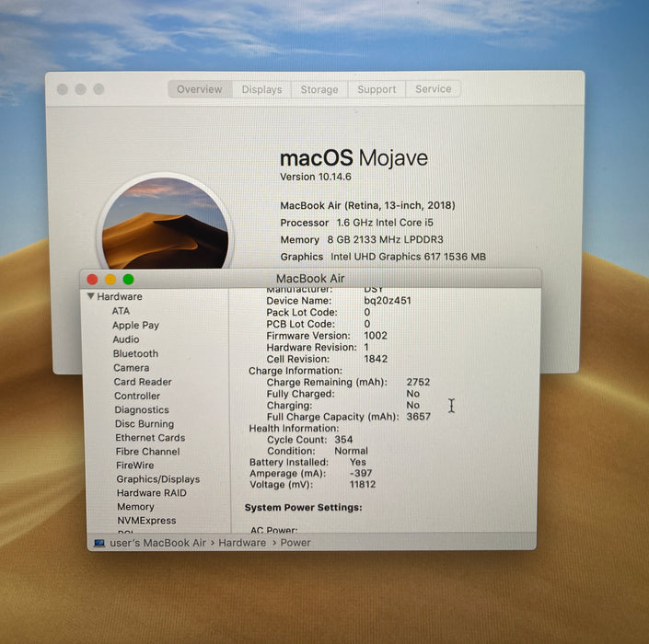The width and height of the screenshot is (649, 644).
Task: Click the Full Charge Capacity value 3657
Action: coord(419,417)
